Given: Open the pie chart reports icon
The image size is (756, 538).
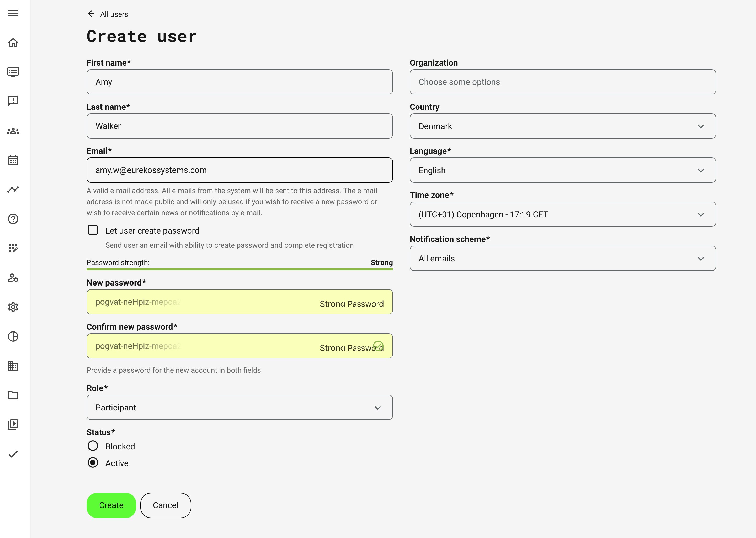Looking at the screenshot, I should [x=13, y=337].
